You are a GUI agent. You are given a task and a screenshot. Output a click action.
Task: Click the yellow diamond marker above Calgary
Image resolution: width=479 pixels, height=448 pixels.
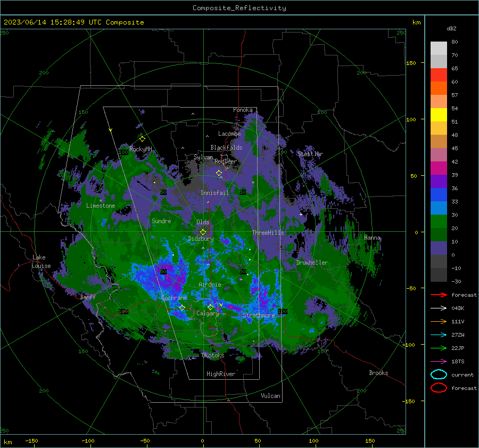tap(210, 307)
